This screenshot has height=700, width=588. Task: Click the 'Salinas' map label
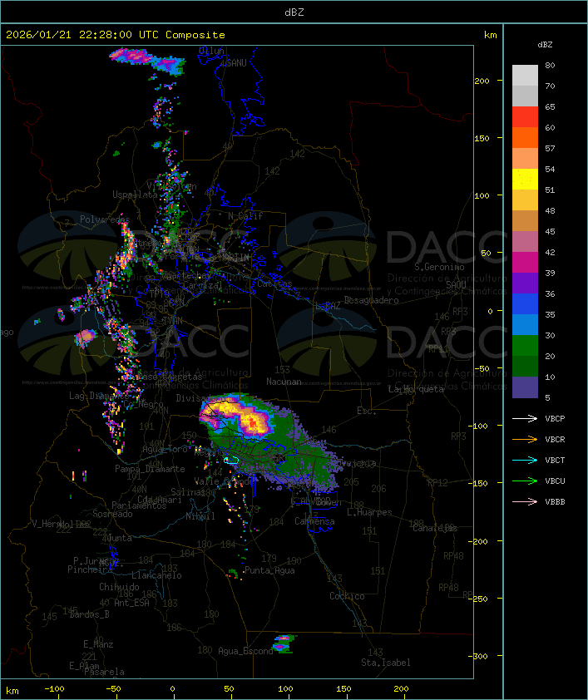[188, 492]
